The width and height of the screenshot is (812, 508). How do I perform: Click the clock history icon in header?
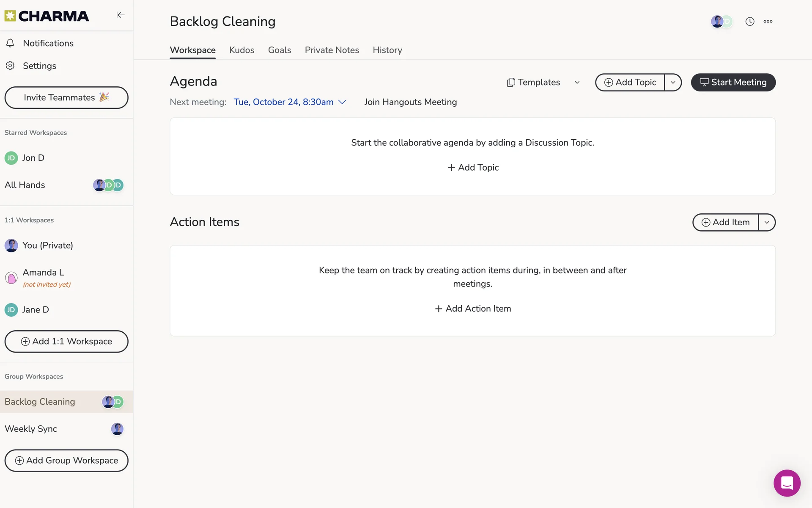coord(750,22)
